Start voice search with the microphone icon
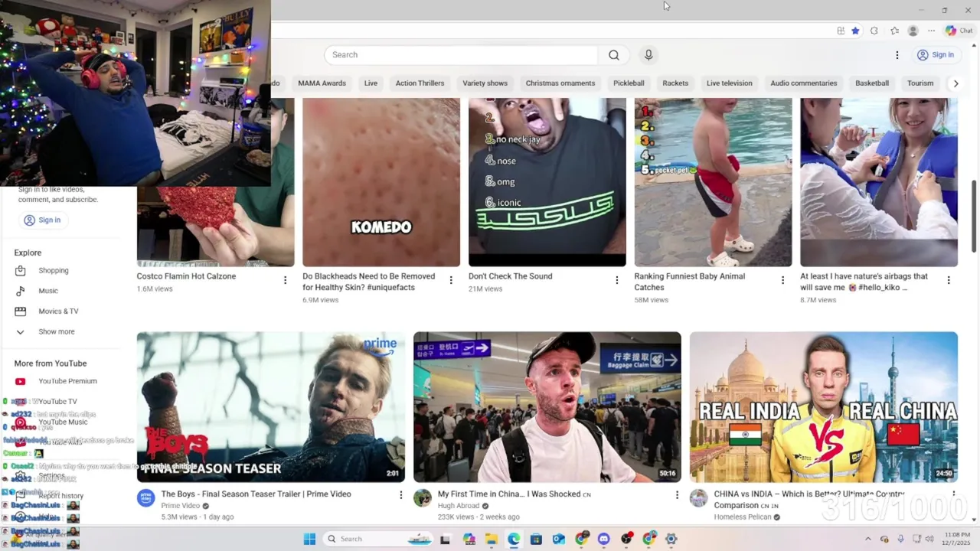The height and width of the screenshot is (551, 980). pyautogui.click(x=648, y=55)
